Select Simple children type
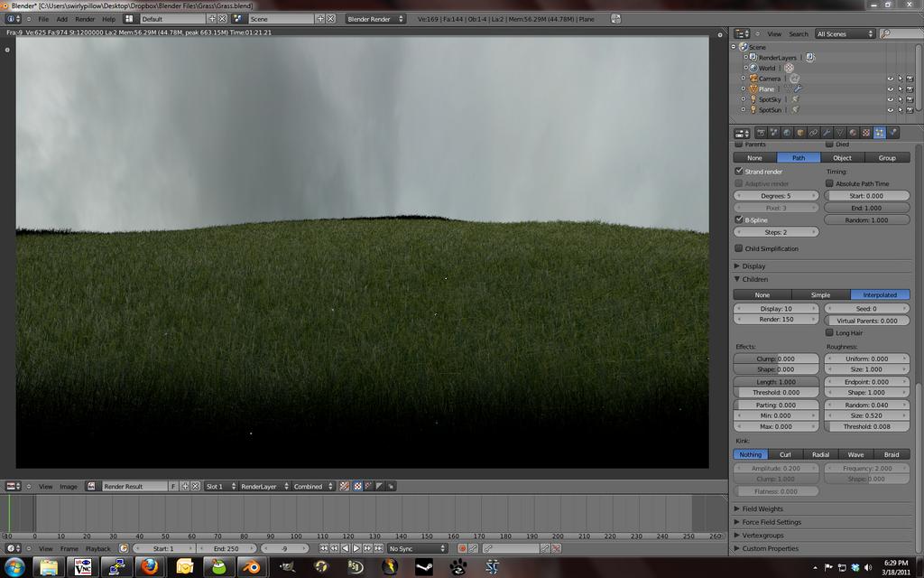Screen dimensions: 924x578 (x=821, y=294)
